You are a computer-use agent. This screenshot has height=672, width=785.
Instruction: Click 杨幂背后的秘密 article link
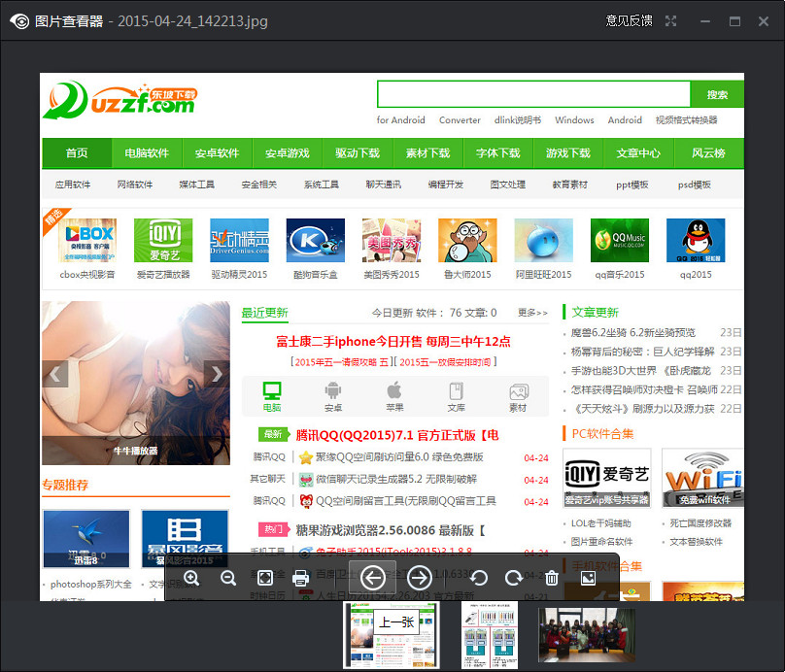[642, 352]
